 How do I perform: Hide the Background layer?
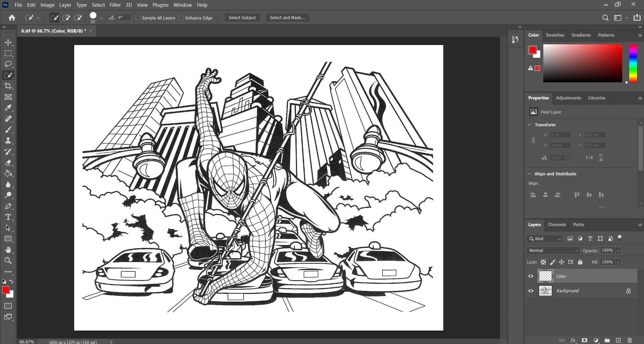tap(531, 291)
